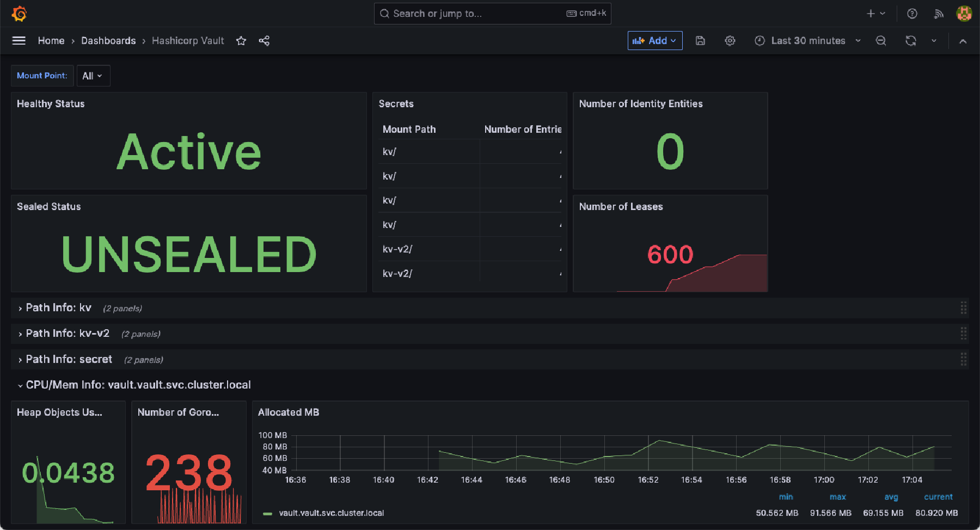
Task: Open dashboard settings gear
Action: [x=730, y=41]
